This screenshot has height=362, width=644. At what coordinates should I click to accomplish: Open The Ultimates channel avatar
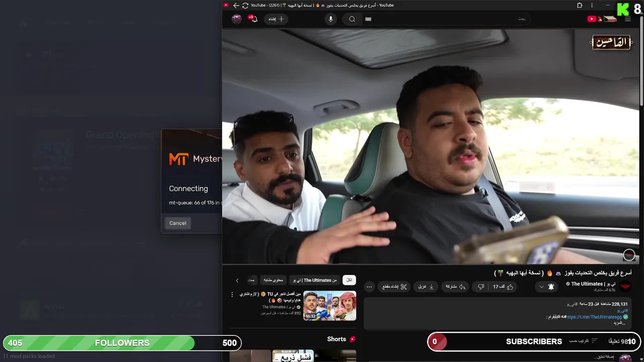tap(625, 287)
